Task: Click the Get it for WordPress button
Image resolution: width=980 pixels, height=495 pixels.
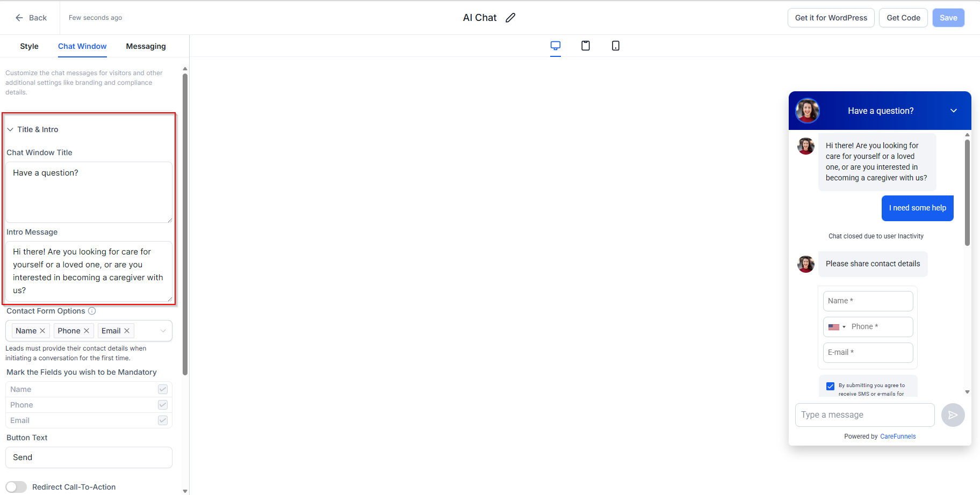Action: [x=831, y=18]
